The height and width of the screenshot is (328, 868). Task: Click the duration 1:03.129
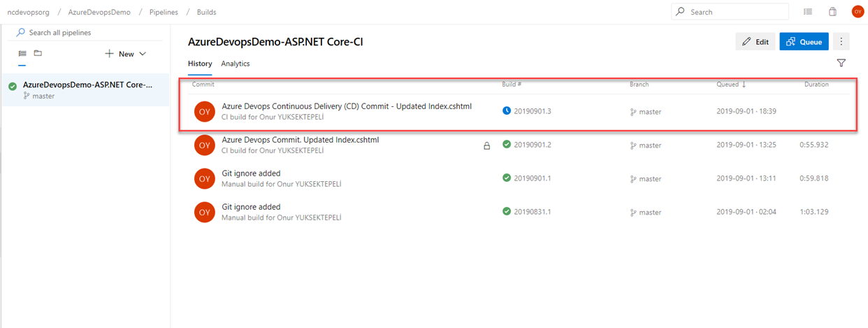point(814,212)
